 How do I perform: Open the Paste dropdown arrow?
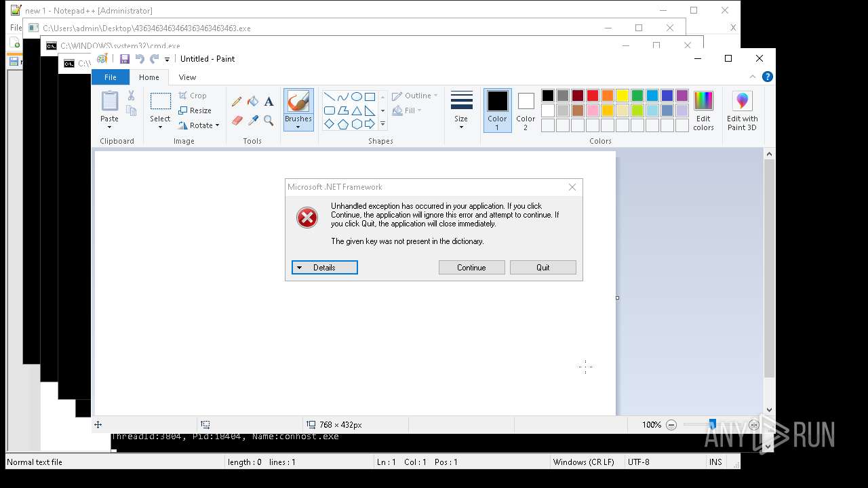coord(109,127)
